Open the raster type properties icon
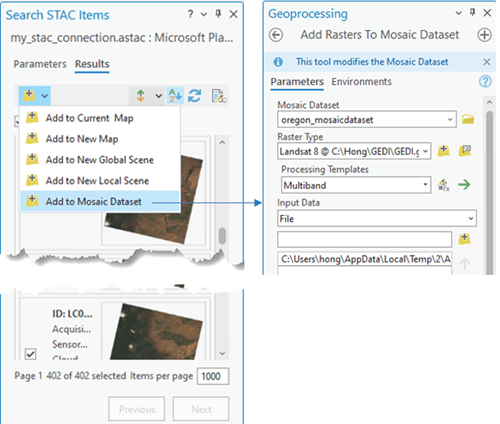 [465, 151]
